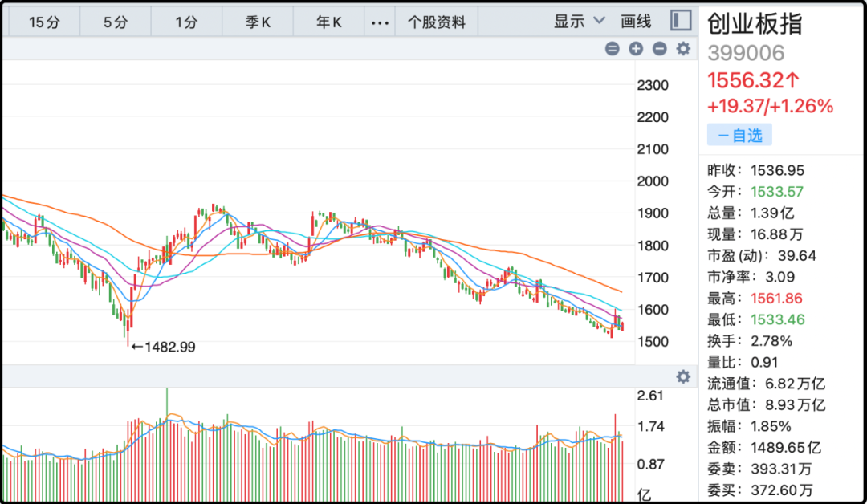Open the volume panel settings gear
Image resolution: width=867 pixels, height=504 pixels.
(x=683, y=377)
